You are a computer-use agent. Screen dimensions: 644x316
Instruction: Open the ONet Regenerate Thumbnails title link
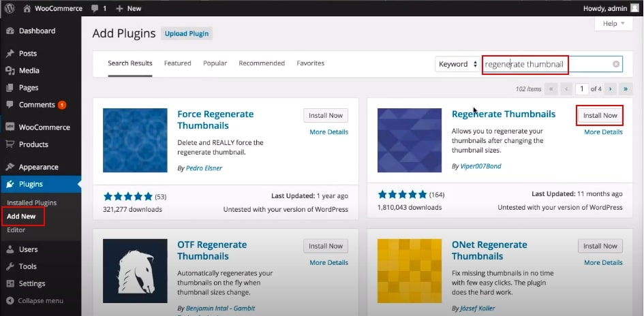489,251
